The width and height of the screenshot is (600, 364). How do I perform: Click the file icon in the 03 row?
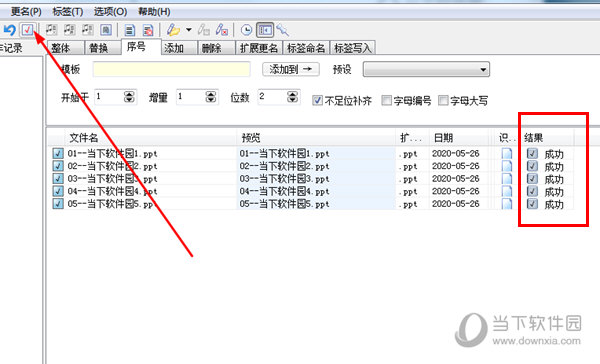click(x=507, y=178)
